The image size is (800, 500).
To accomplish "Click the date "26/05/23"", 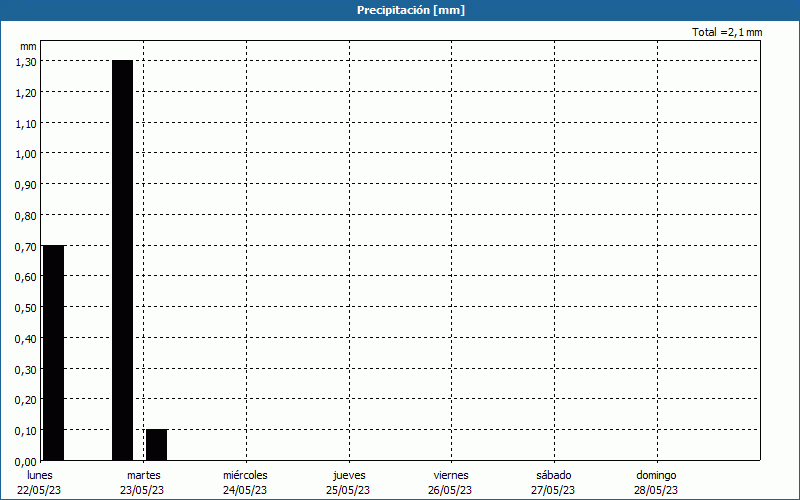I will [450, 490].
